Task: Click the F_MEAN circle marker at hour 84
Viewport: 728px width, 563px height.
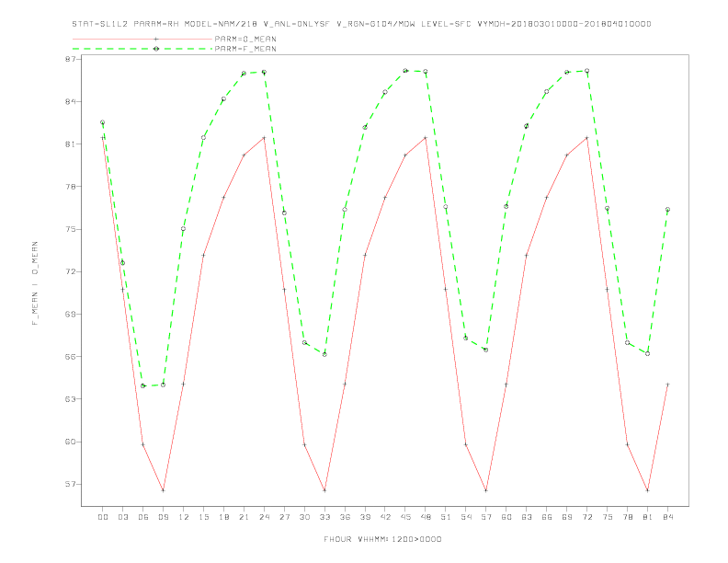Action: coord(667,210)
